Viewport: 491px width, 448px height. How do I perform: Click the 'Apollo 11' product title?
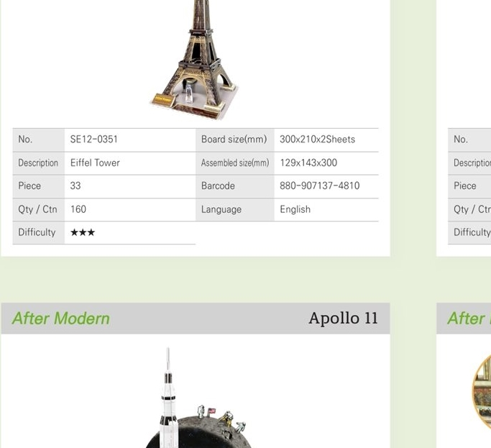[x=343, y=319]
